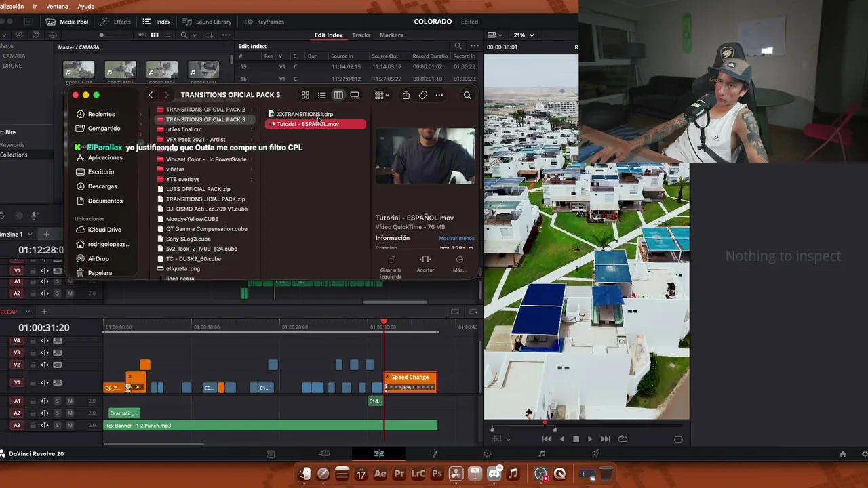Click the timeline playhead marker

[384, 321]
